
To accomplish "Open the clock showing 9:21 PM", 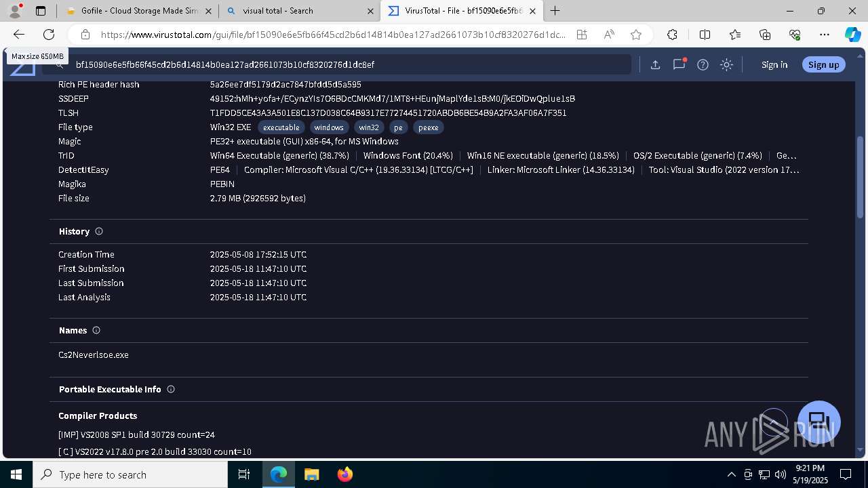I will [810, 474].
